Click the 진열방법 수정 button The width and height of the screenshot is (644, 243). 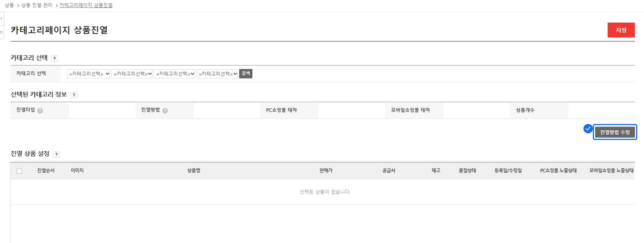point(615,132)
